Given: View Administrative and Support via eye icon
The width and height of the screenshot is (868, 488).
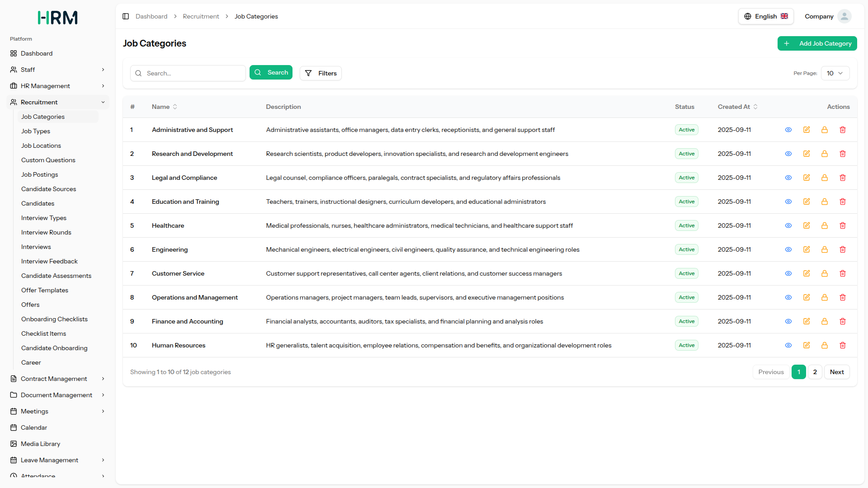Looking at the screenshot, I should point(788,130).
